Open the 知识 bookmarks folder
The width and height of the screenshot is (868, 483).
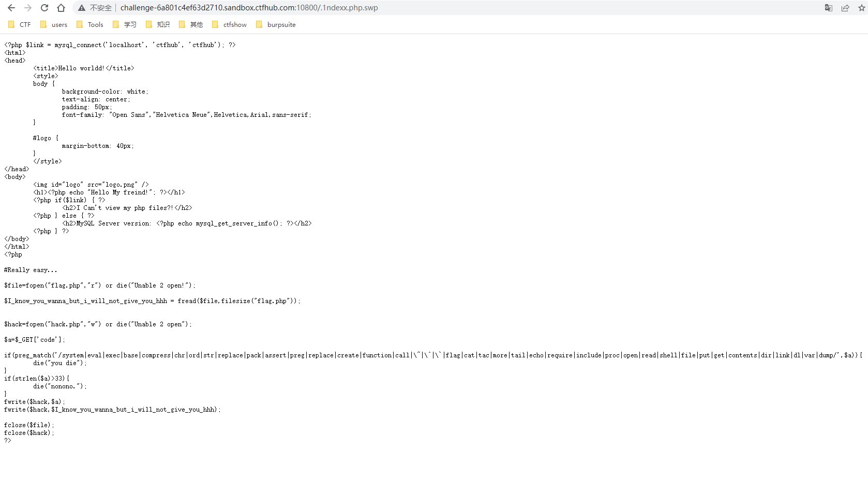click(x=158, y=24)
